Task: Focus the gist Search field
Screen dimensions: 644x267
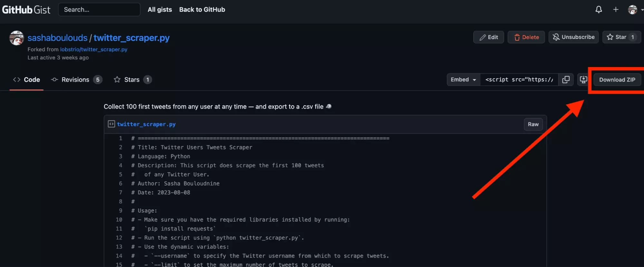Action: [99, 10]
